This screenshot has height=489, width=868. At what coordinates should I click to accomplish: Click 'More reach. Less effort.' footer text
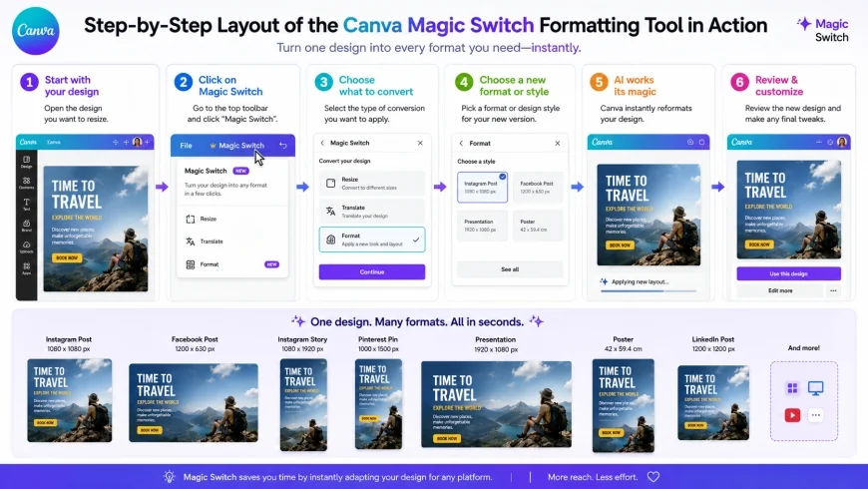pos(593,477)
